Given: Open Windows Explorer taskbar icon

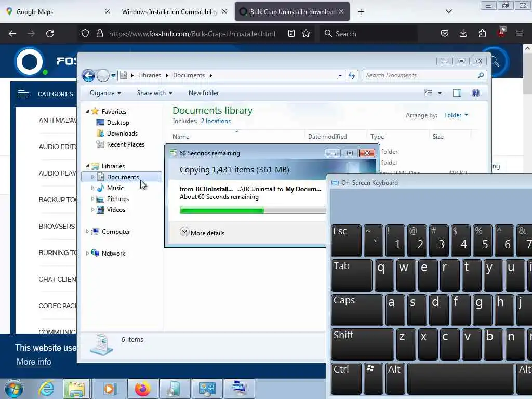Looking at the screenshot, I should click(76, 389).
